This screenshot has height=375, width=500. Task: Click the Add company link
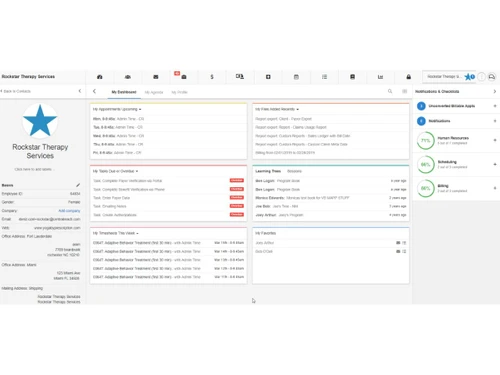tap(69, 211)
